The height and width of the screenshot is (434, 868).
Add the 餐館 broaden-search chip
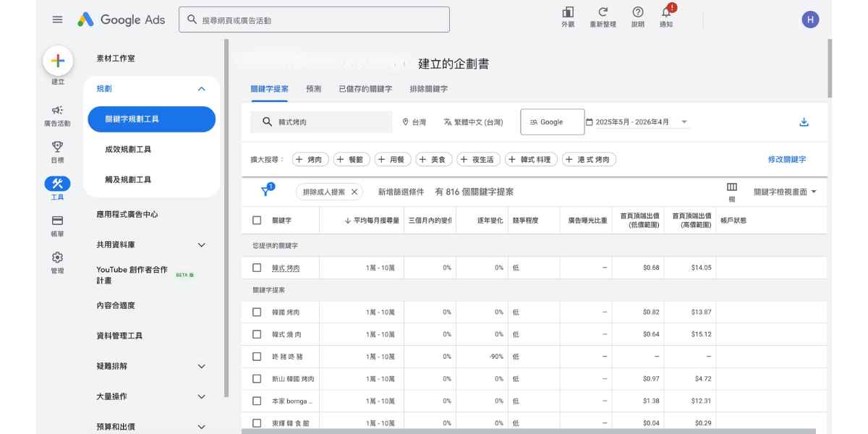352,159
